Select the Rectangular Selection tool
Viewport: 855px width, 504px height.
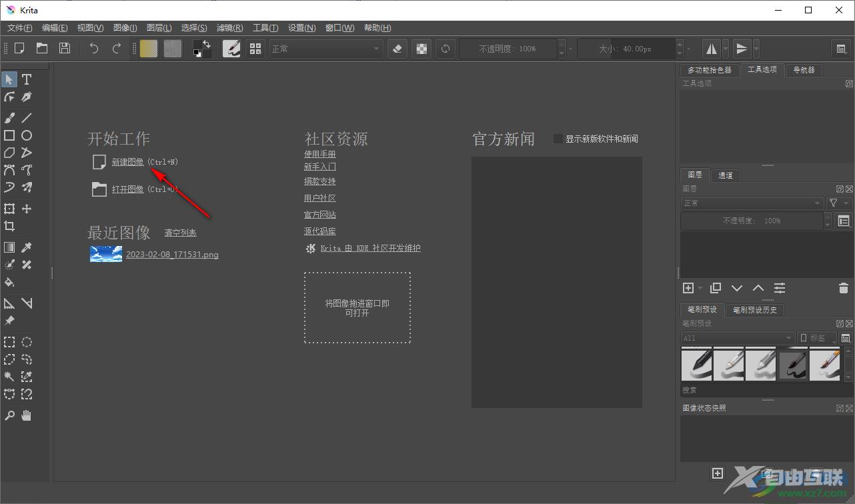[9, 342]
